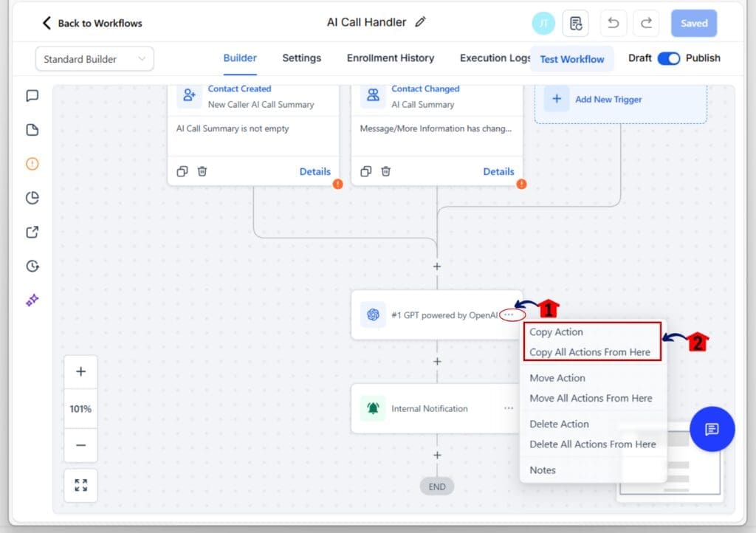756x533 pixels.
Task: Select the documents icon in the left sidebar
Action: click(32, 129)
